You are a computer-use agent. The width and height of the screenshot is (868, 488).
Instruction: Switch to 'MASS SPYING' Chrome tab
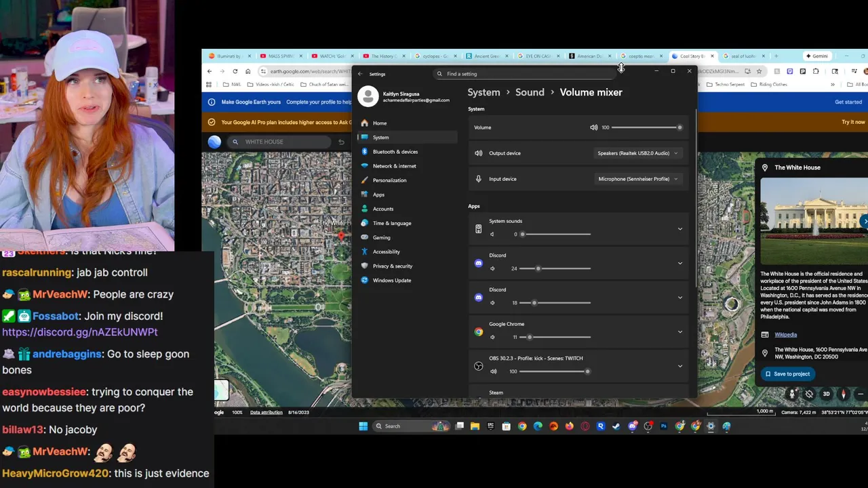[x=280, y=56]
